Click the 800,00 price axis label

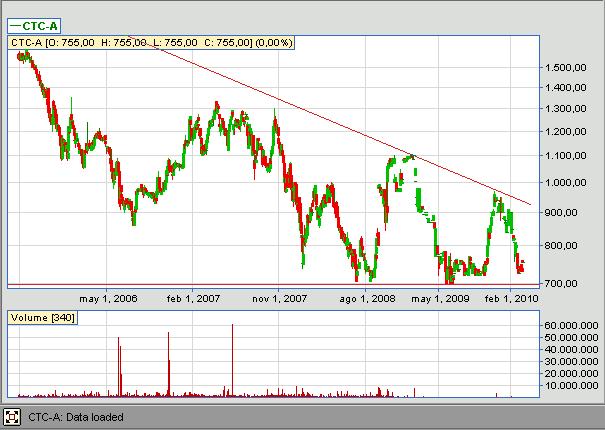point(561,245)
